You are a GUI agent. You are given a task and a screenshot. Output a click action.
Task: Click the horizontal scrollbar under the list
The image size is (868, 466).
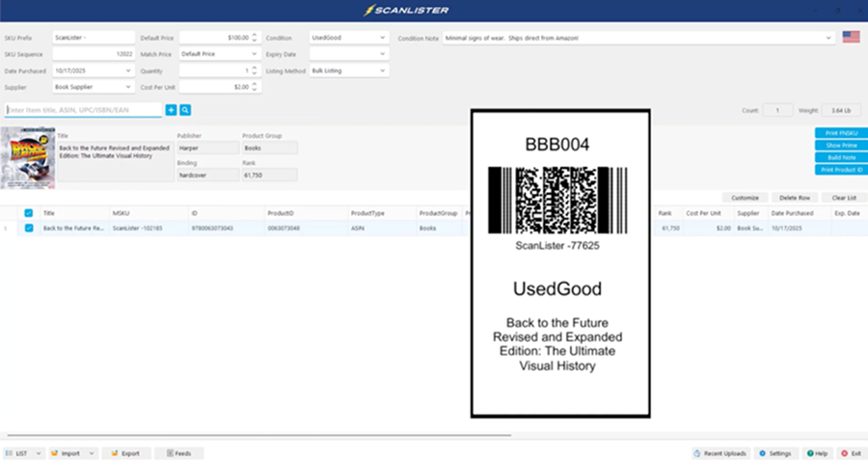pos(259,435)
